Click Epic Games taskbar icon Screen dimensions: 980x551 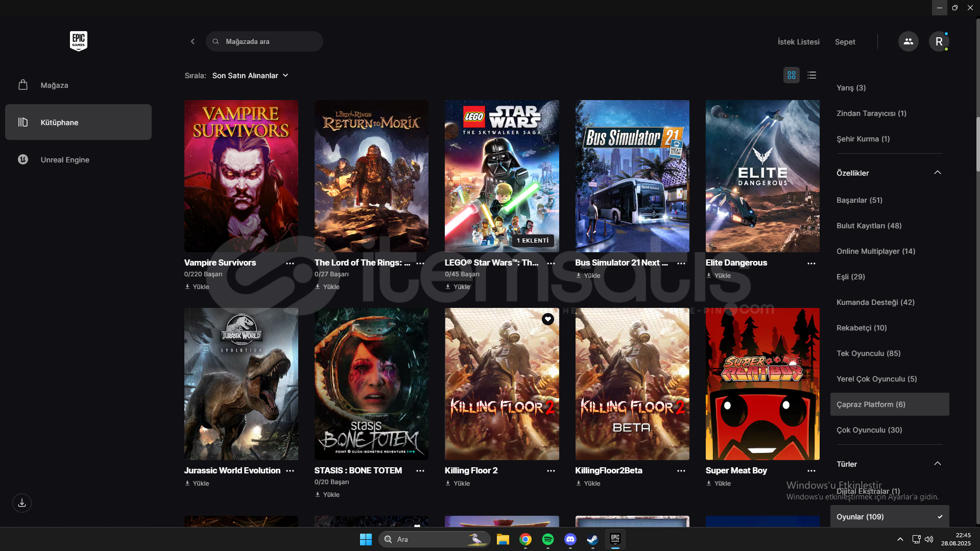click(x=615, y=539)
